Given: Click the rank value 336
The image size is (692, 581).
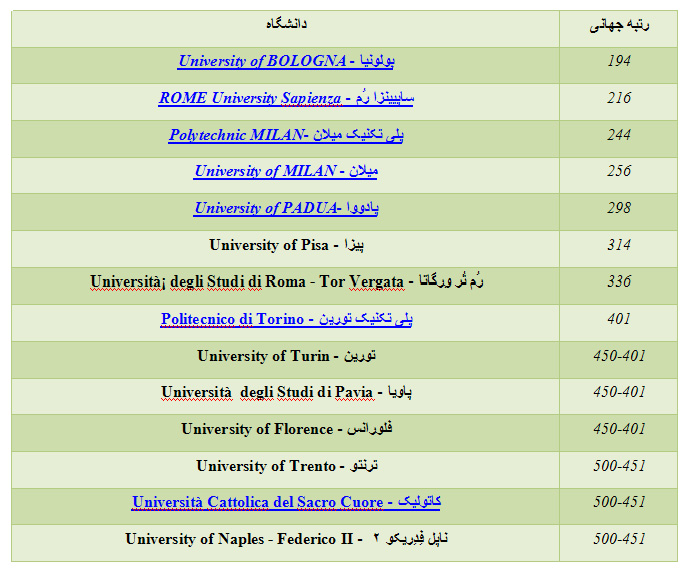Looking at the screenshot, I should 619,282.
